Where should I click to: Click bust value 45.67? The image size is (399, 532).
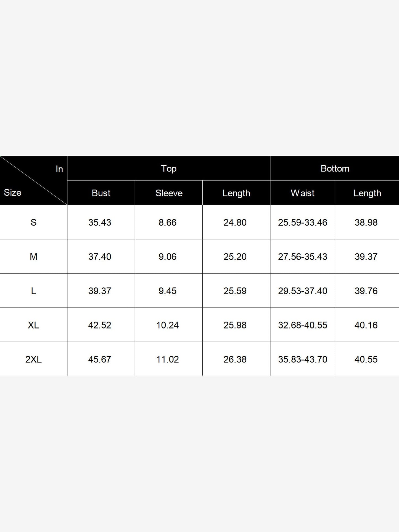click(100, 359)
